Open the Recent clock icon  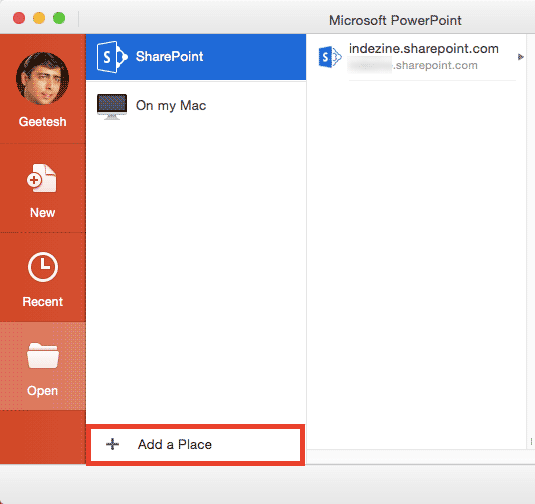tap(43, 267)
